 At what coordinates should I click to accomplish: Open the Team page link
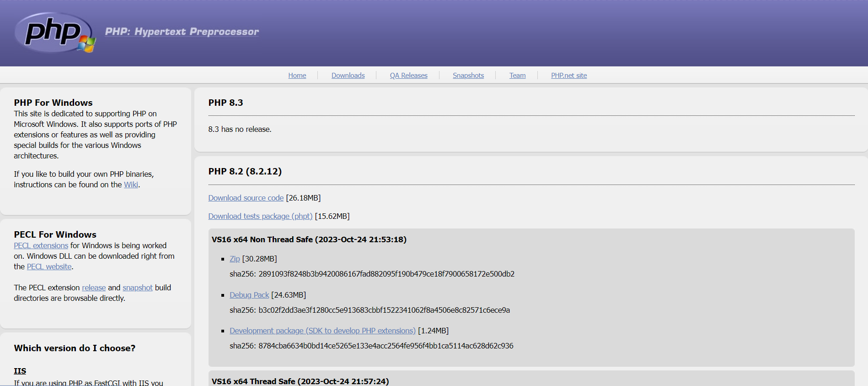click(x=517, y=76)
